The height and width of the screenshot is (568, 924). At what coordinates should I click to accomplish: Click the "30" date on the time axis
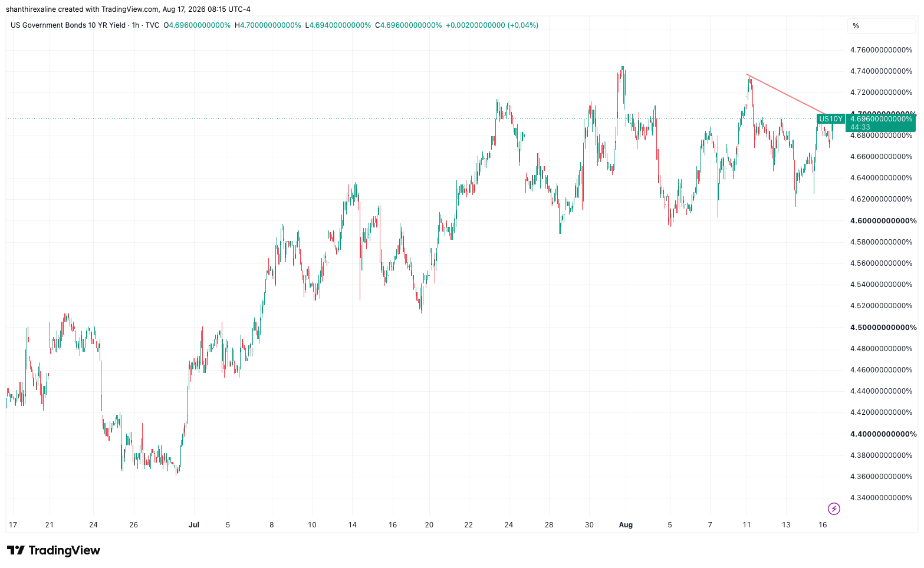[x=590, y=525]
